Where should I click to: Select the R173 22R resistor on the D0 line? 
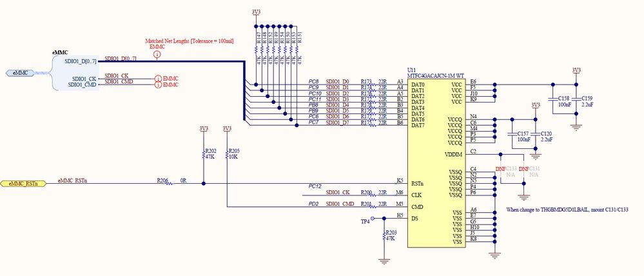373,84
